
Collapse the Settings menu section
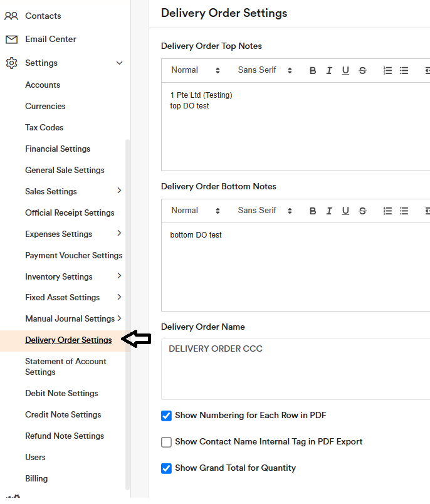click(119, 63)
